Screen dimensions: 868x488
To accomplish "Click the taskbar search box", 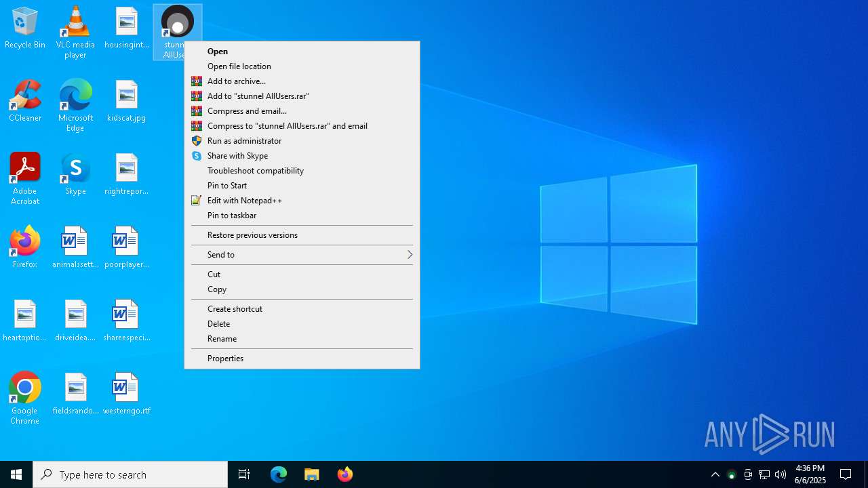I will pos(130,474).
